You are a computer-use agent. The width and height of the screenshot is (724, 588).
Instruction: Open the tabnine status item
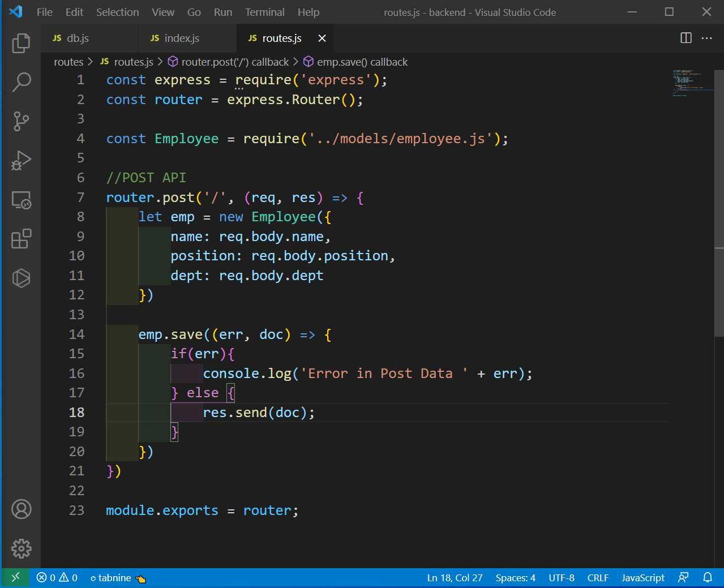[x=118, y=578]
